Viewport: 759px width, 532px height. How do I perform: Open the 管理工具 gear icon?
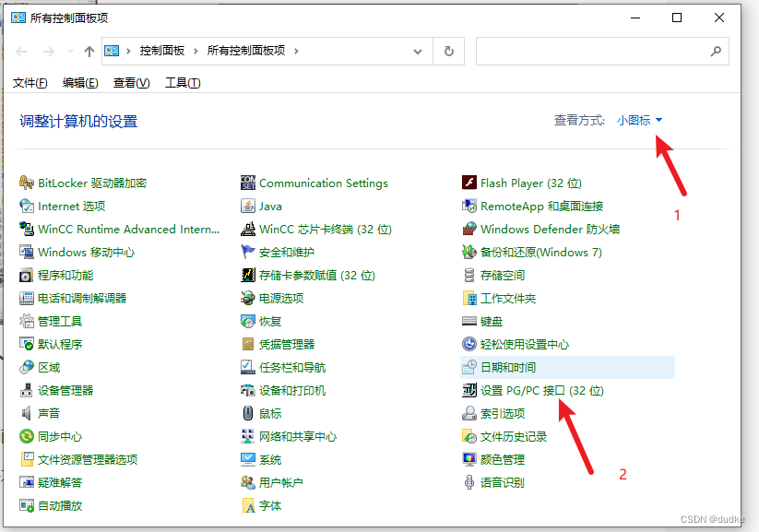(x=26, y=322)
